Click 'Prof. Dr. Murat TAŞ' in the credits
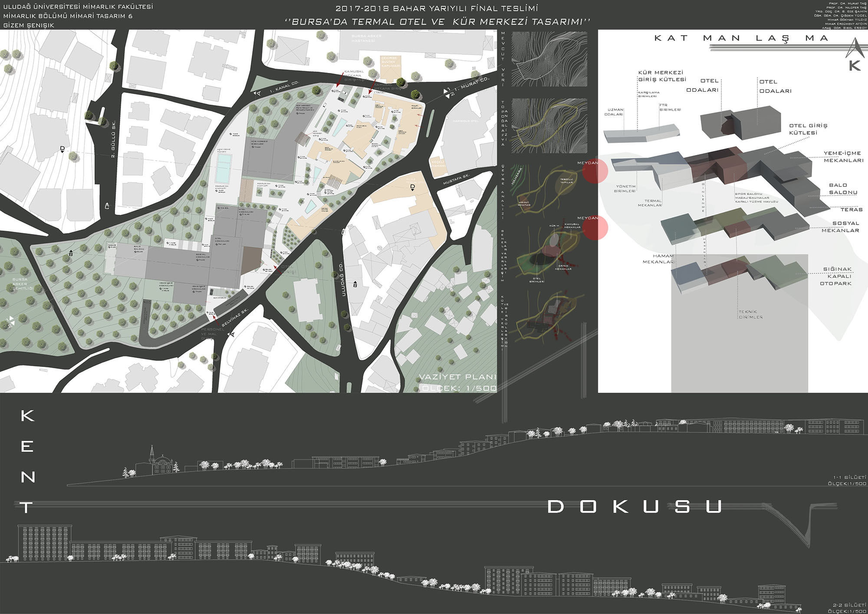Screen dimensions: 868x614 [x=847, y=3]
